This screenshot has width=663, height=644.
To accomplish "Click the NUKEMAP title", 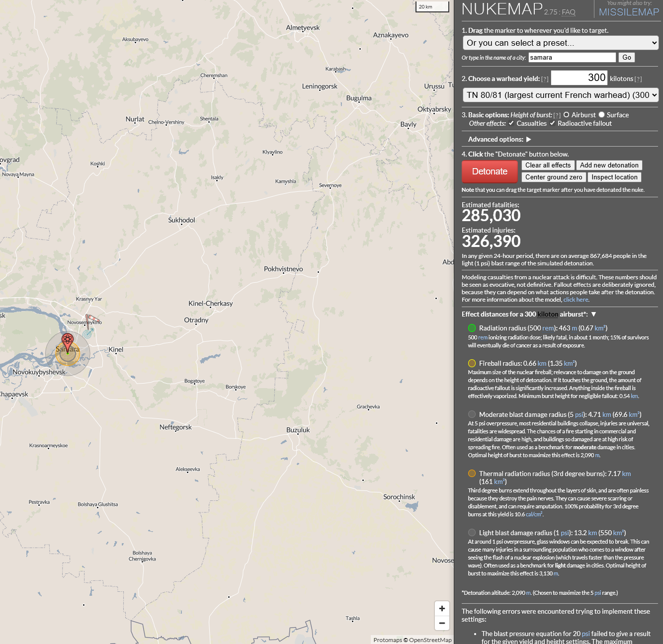I will tap(502, 9).
